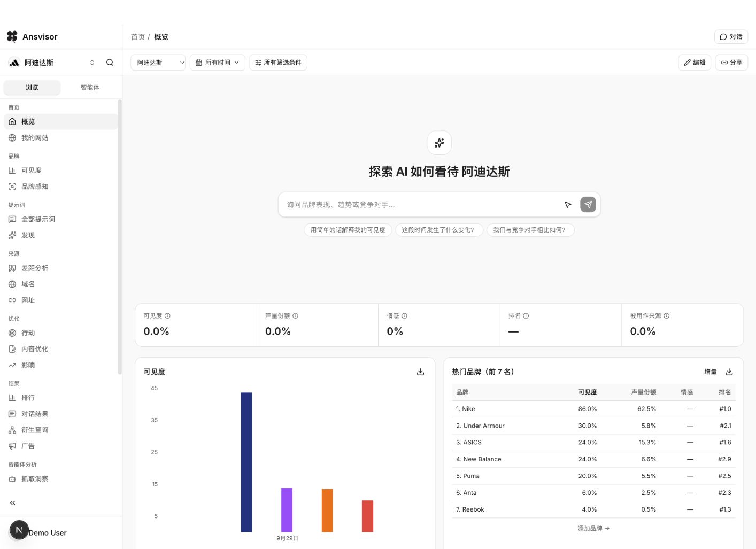
Task: Select the Under Armour row in table
Action: coord(593,426)
